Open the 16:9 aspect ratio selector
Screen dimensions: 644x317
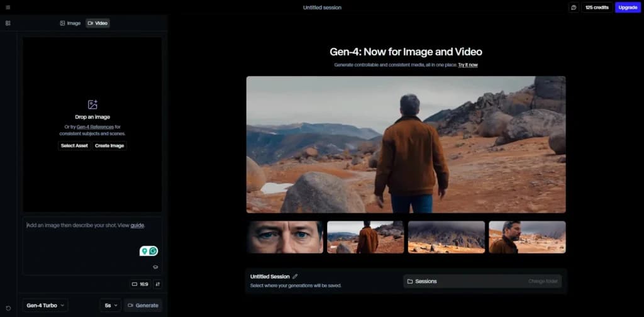click(x=140, y=284)
